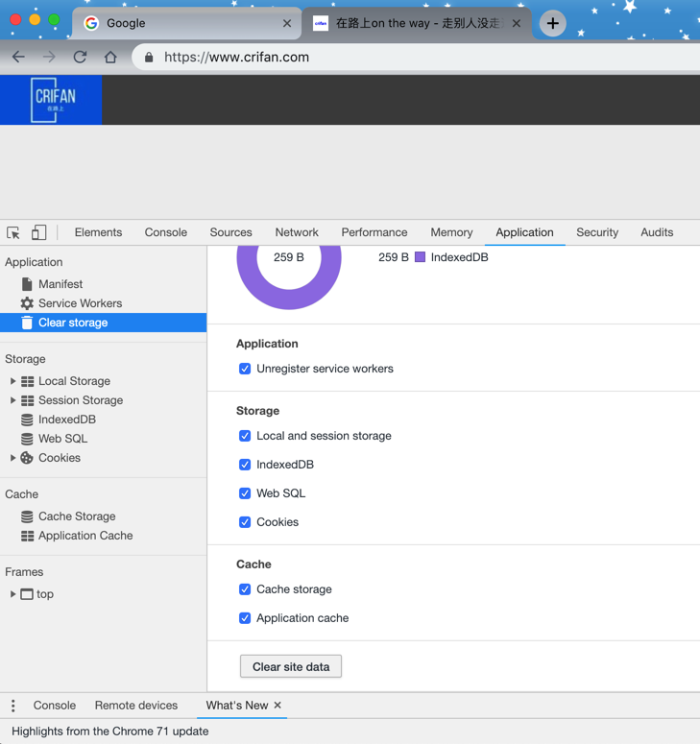The width and height of the screenshot is (700, 744).
Task: Expand the top frame node
Action: [12, 594]
